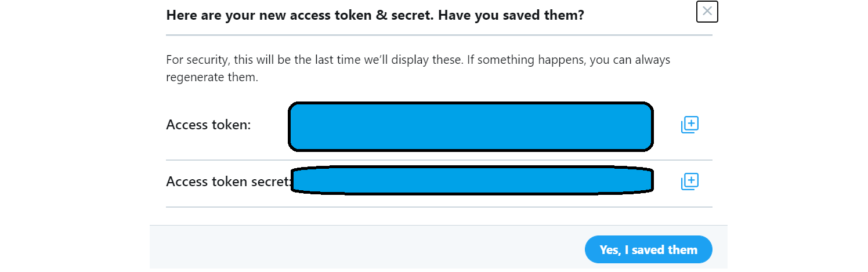Click the divider line under the dialog heading
The width and height of the screenshot is (868, 272).
point(439,35)
